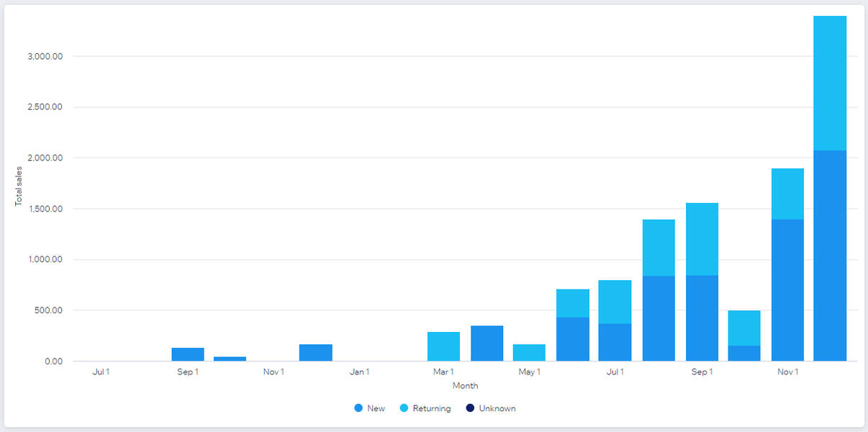Select New segment of the Jul 1 stacked bar
868x432 pixels.
coord(615,342)
